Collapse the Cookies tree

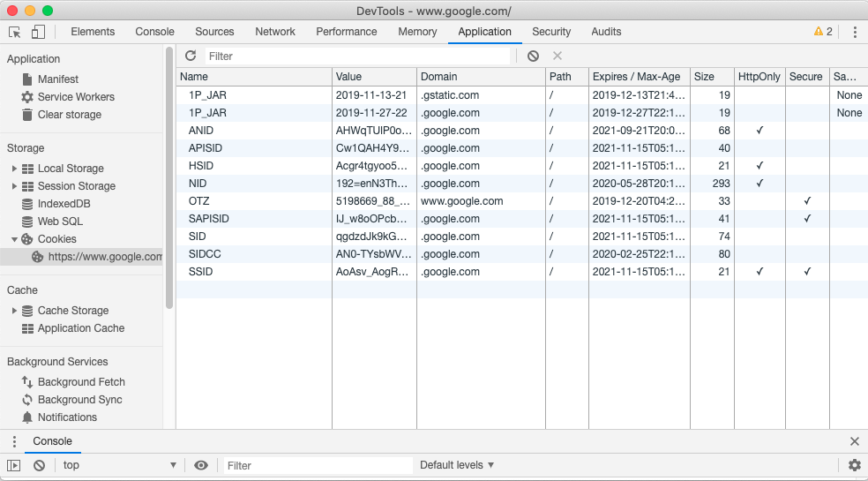pyautogui.click(x=14, y=239)
